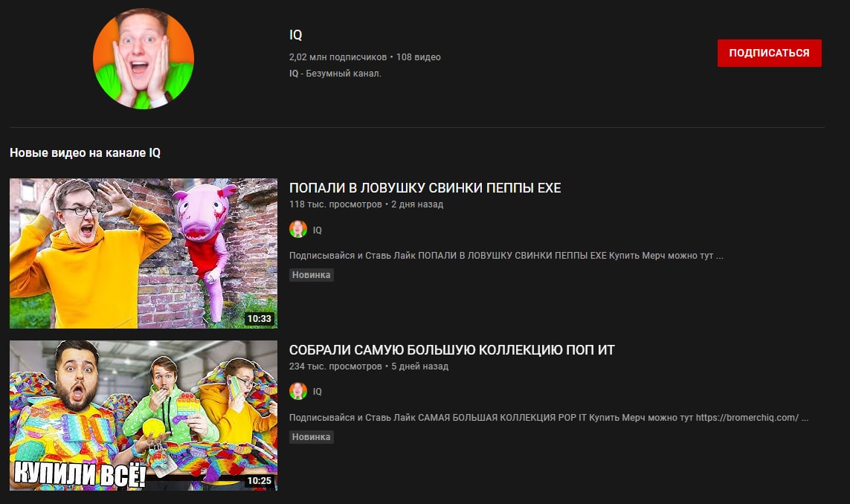This screenshot has width=850, height=504.
Task: Open 'СОБРАЛИ САМУЮ БОЛЬШУЮ КОЛЛЕКЦИЮ ПОП ИТ' title
Action: click(x=452, y=350)
